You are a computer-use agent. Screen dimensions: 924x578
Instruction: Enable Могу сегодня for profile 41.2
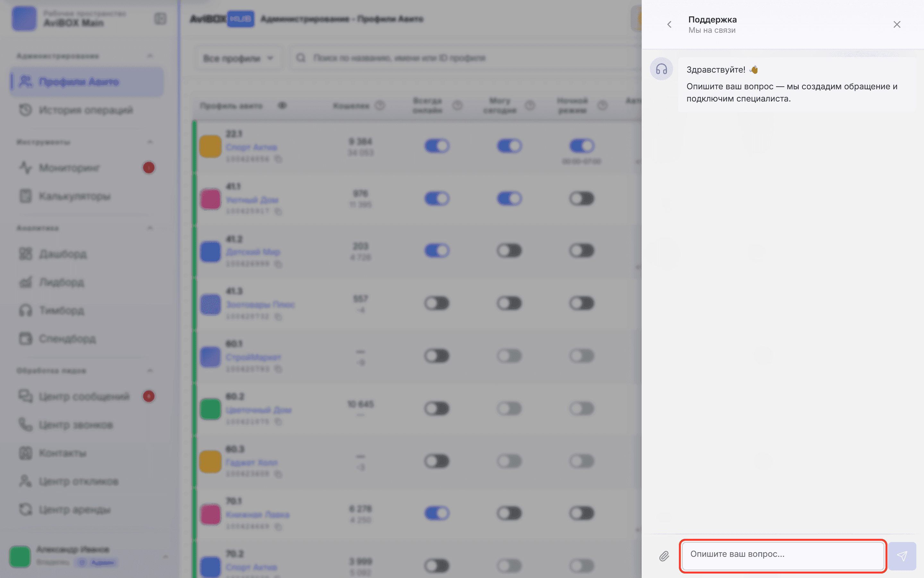point(509,251)
